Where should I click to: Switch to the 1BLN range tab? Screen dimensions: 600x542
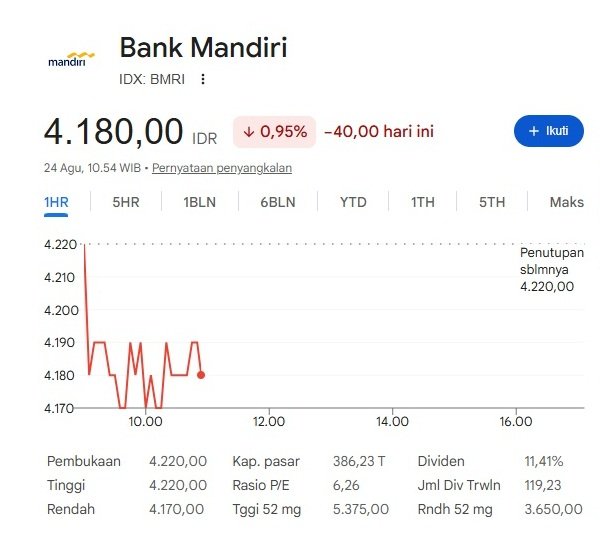199,202
